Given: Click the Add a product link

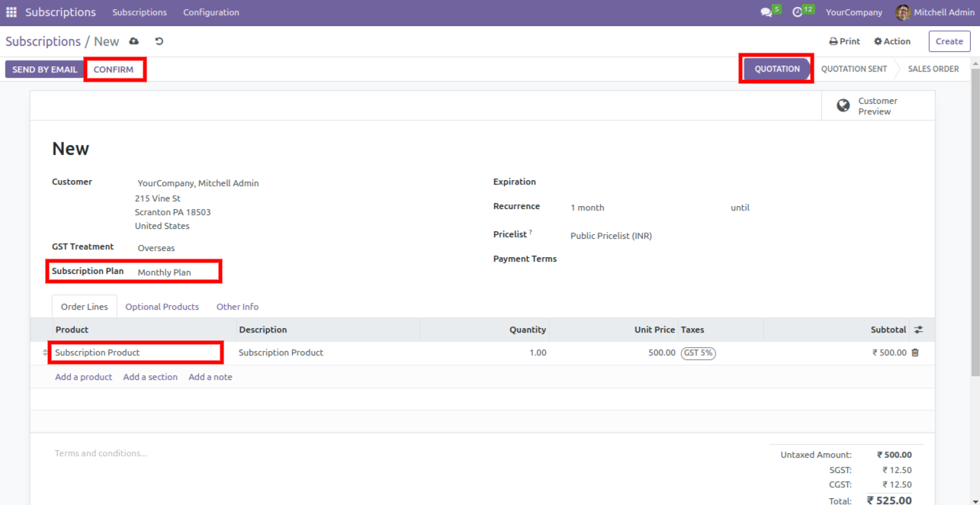Looking at the screenshot, I should tap(83, 377).
